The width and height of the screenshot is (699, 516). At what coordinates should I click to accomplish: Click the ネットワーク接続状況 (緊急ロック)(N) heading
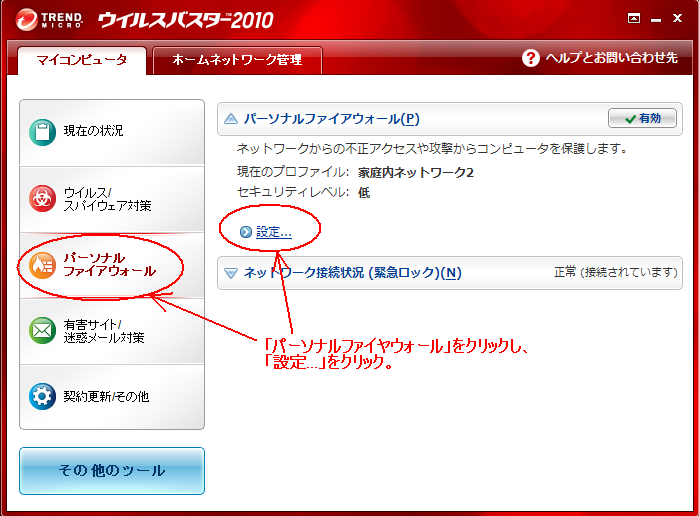[352, 273]
